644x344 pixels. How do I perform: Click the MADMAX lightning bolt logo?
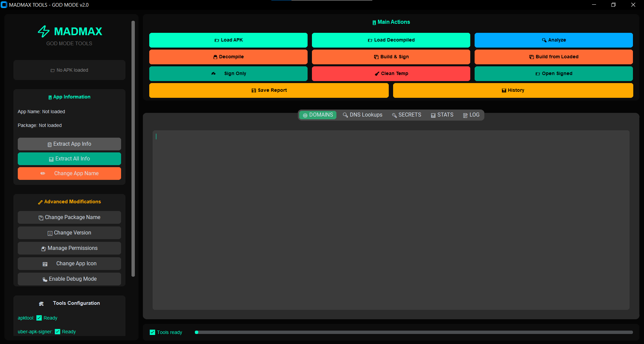44,31
